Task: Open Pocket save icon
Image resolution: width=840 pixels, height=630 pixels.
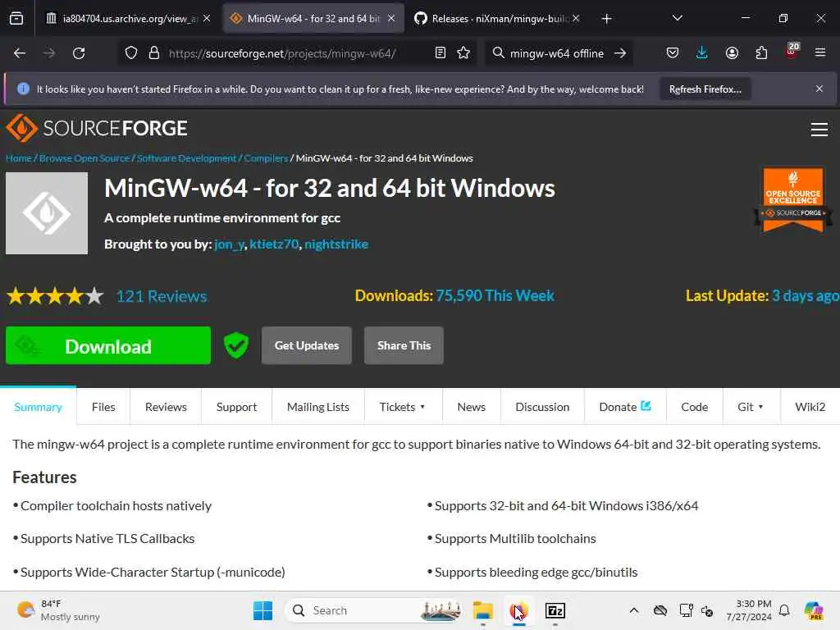Action: (x=673, y=53)
